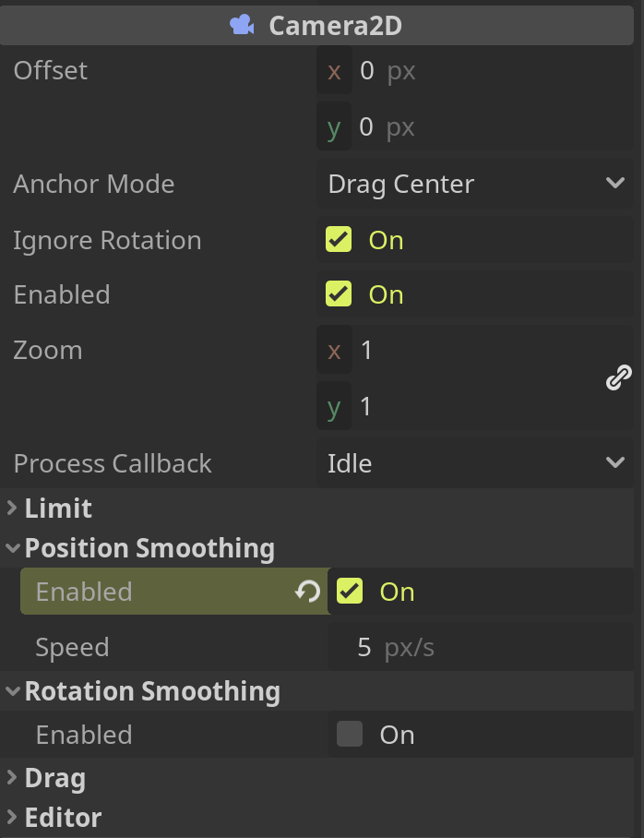Click the Speed value field
644x838 pixels.
point(461,647)
